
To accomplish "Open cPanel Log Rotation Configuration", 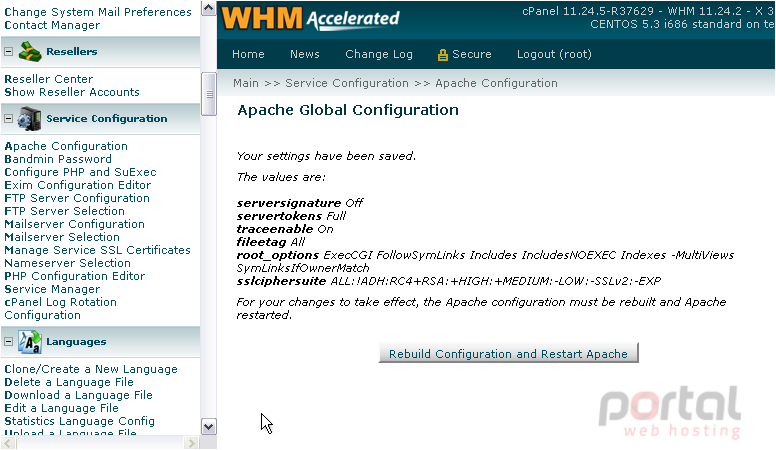I will [x=60, y=308].
